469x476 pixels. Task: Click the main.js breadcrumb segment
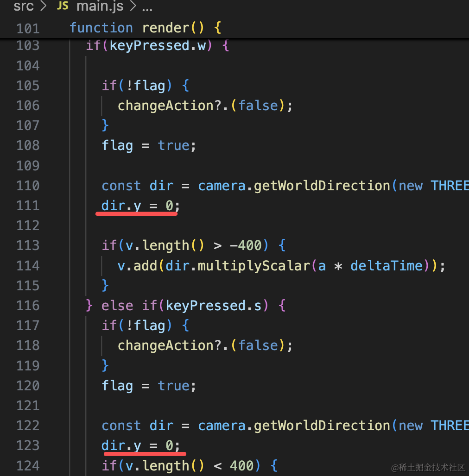click(x=100, y=6)
